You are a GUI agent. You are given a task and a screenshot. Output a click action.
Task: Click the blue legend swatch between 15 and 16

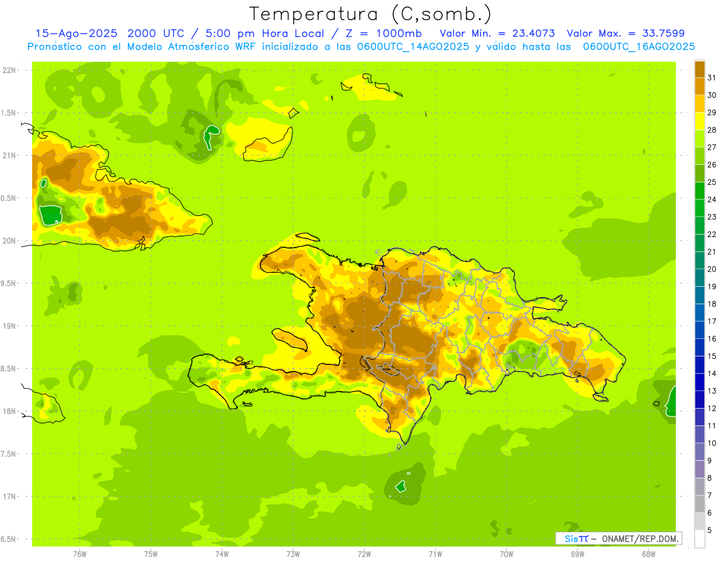click(699, 347)
